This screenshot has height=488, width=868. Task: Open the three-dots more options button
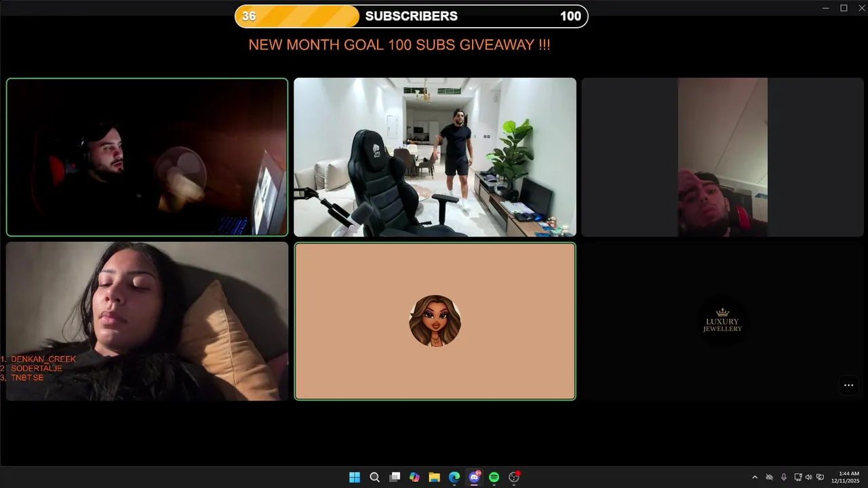click(848, 385)
